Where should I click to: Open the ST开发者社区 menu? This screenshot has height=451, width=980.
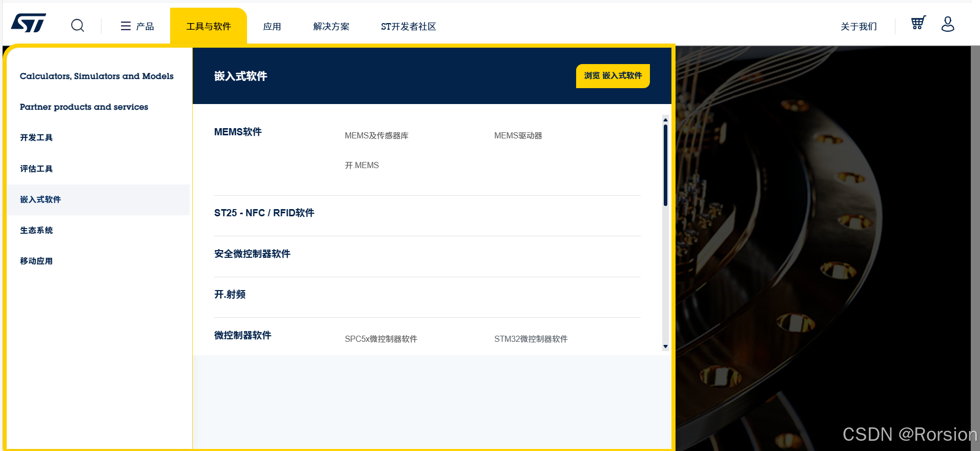[409, 26]
